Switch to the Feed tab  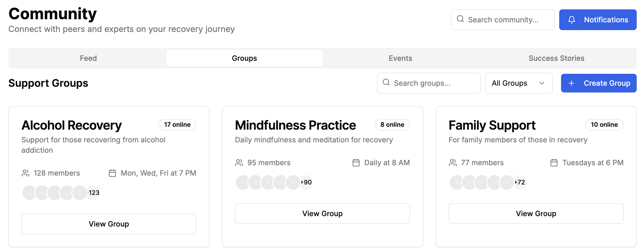[88, 58]
